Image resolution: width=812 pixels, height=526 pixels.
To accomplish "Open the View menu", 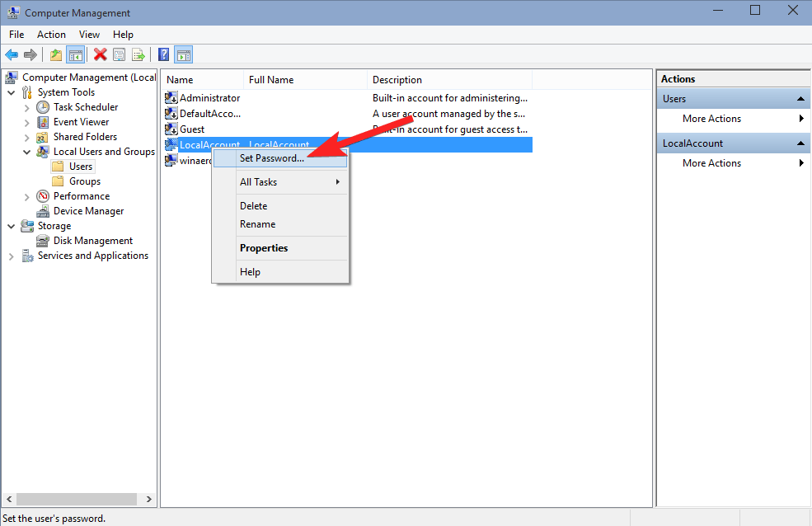I will point(89,35).
